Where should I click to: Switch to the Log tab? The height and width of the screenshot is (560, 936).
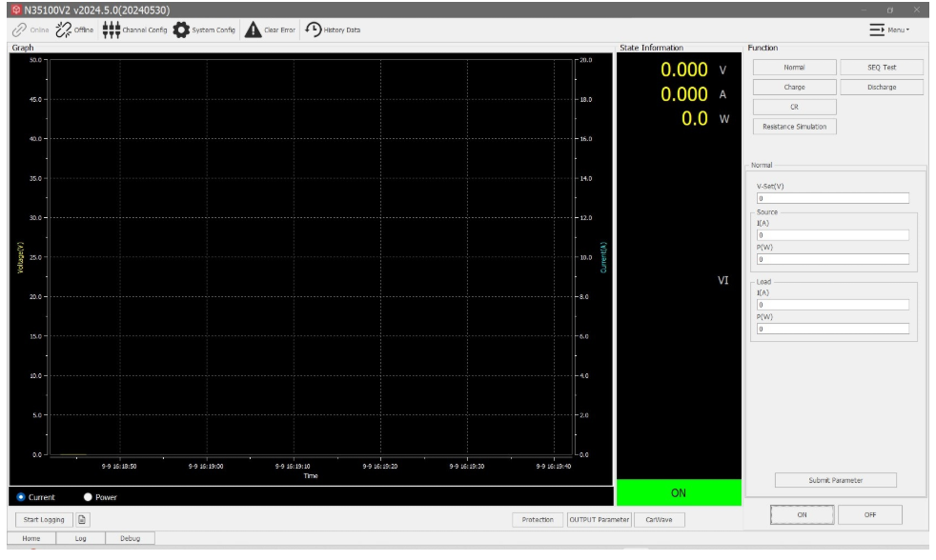(x=80, y=538)
